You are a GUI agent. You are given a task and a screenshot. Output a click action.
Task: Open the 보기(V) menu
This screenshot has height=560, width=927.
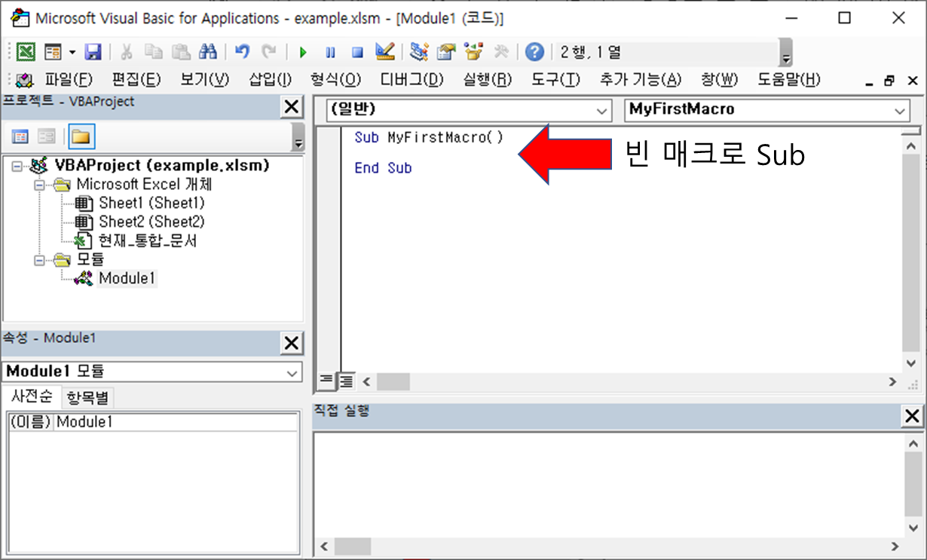[x=204, y=80]
